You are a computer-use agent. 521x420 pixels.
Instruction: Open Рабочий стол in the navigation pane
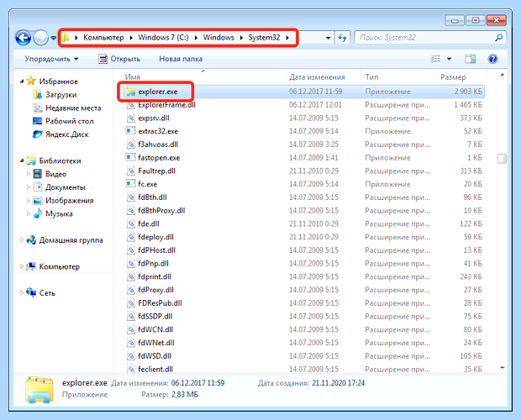[x=70, y=121]
